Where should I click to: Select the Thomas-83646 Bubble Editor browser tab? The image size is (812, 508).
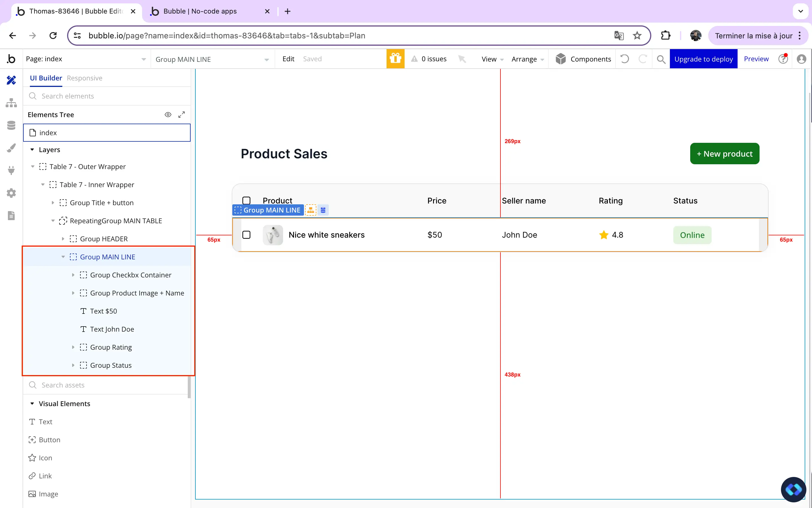[76, 11]
